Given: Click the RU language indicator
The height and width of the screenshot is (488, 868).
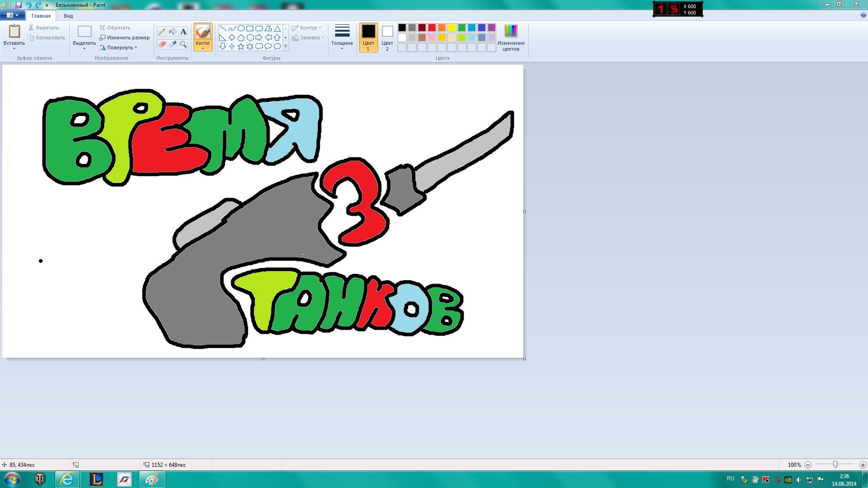Looking at the screenshot, I should click(x=730, y=479).
